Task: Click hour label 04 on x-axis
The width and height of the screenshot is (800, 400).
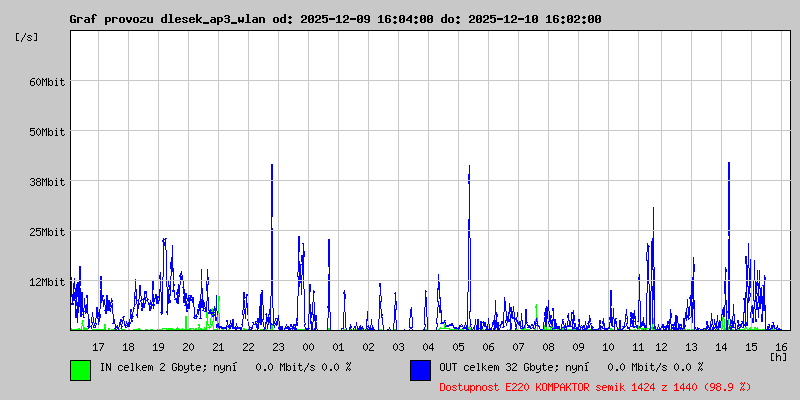Action: pos(428,347)
